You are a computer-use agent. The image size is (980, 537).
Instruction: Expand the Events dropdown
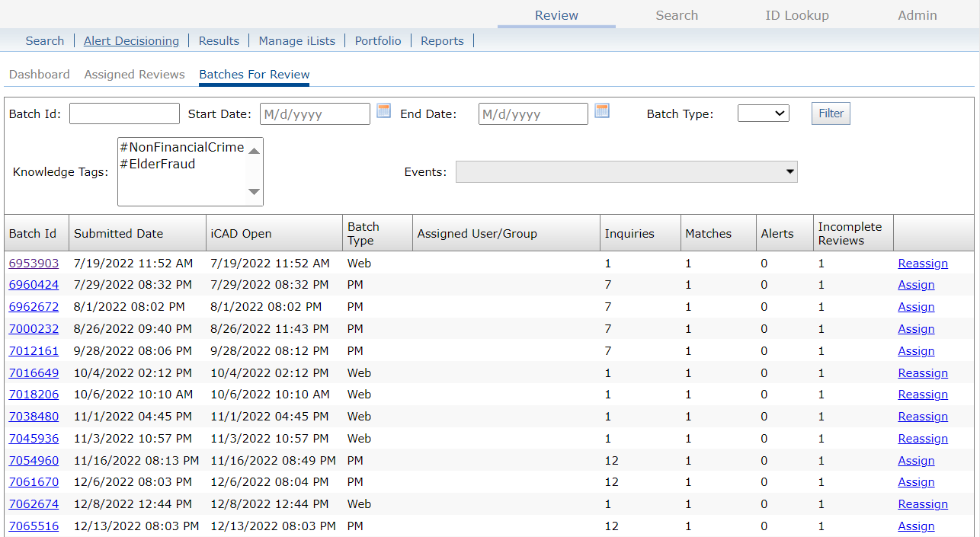pyautogui.click(x=789, y=171)
